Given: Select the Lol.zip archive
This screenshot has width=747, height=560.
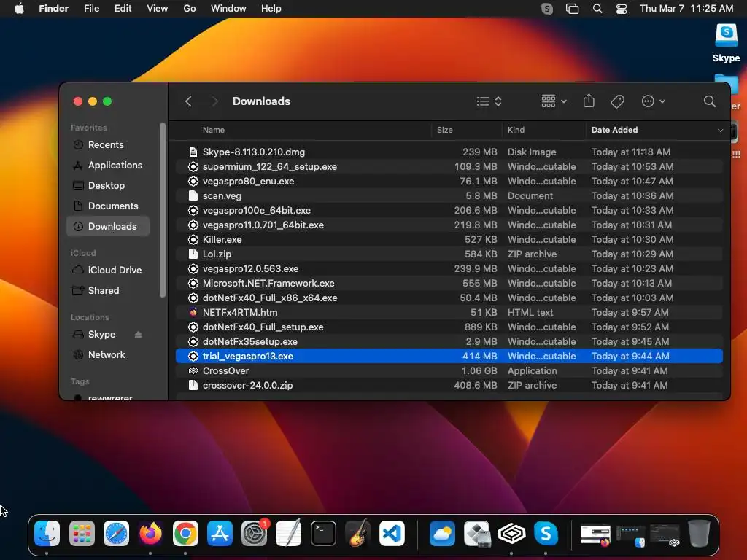Looking at the screenshot, I should click(x=449, y=254).
